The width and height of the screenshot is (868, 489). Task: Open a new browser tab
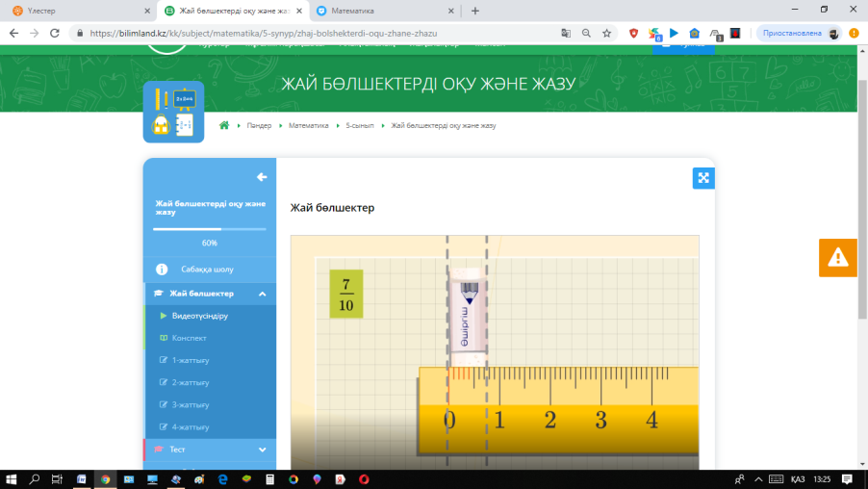pyautogui.click(x=475, y=11)
